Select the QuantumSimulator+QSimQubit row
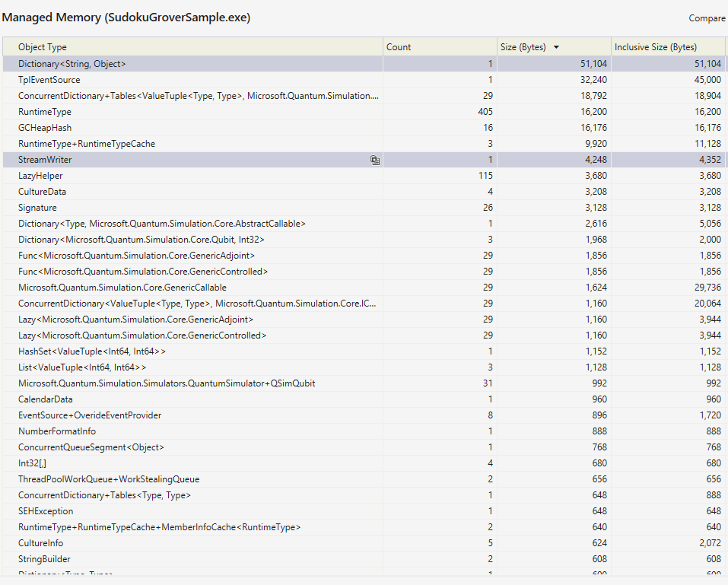Screen dimensions: 728x585 [364, 383]
